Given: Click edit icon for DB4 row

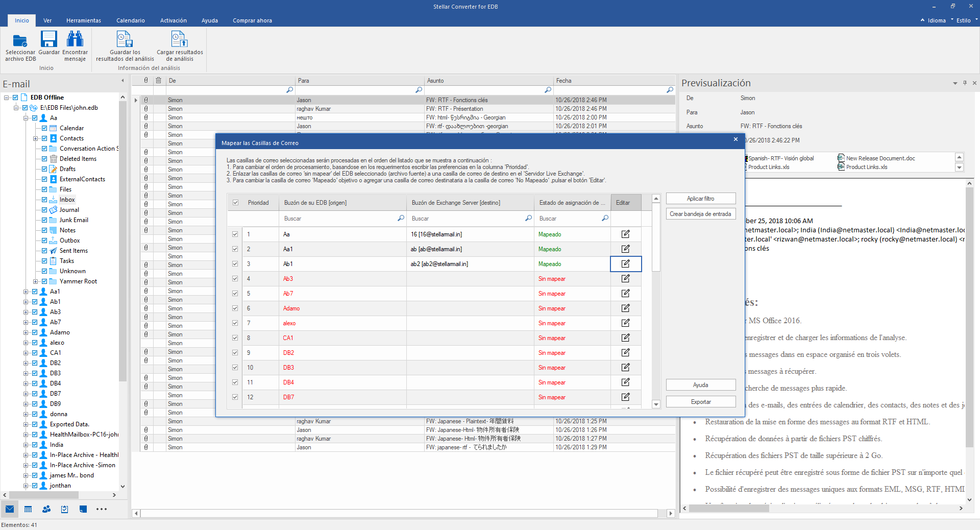Looking at the screenshot, I should point(625,382).
